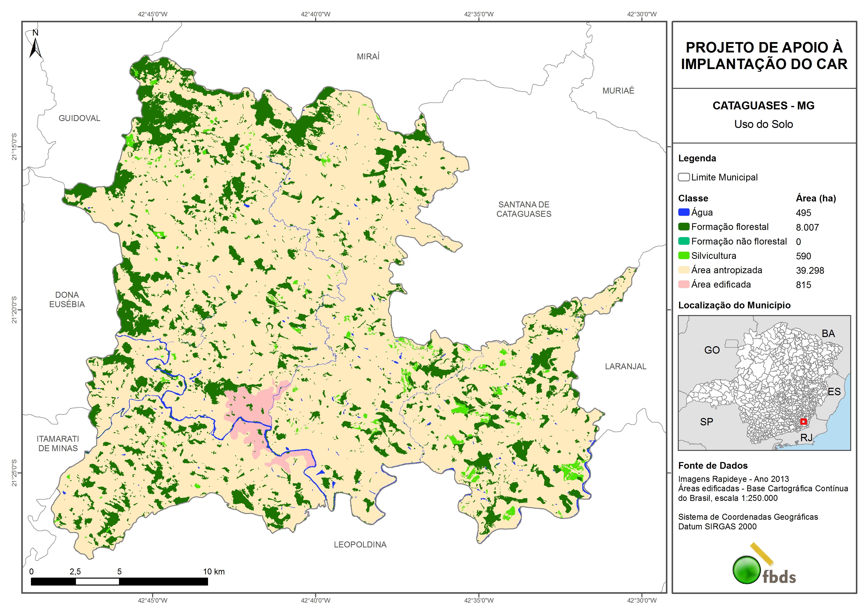This screenshot has width=868, height=614.
Task: Click the red locator square on inset map
Action: (x=804, y=421)
